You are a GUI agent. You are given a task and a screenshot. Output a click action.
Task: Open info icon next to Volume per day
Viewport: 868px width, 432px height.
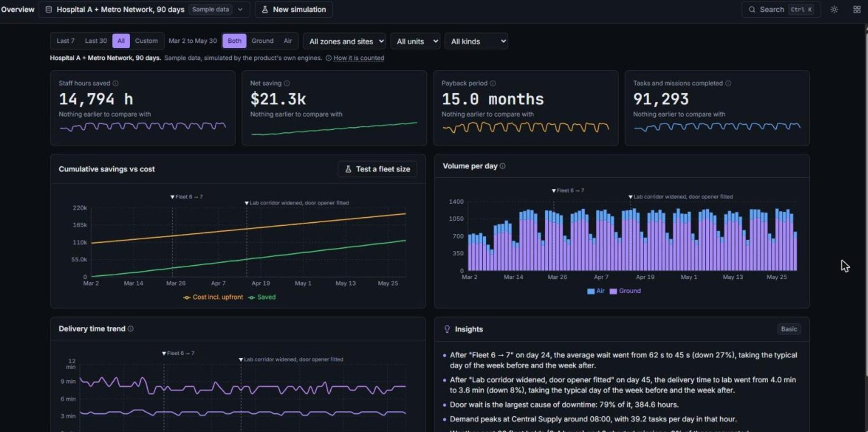[x=502, y=166]
